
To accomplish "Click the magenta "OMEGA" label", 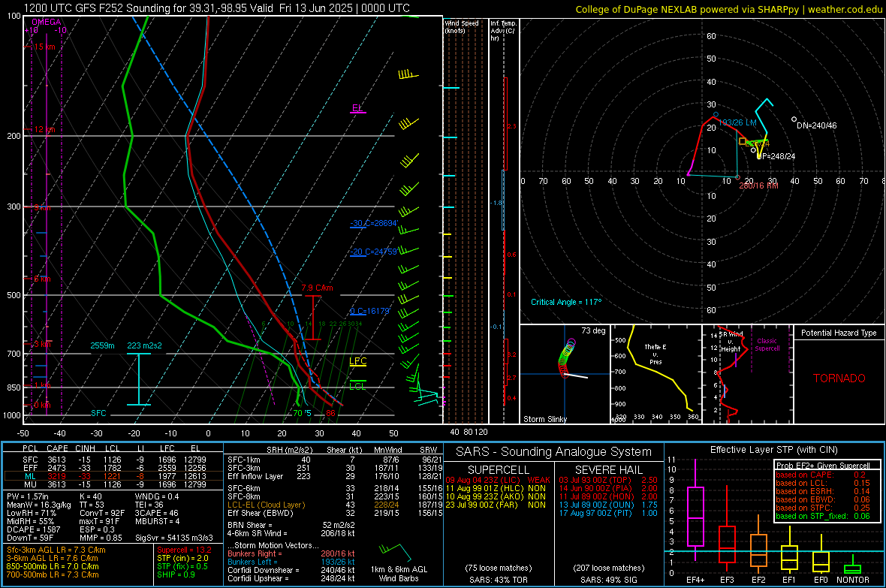I will click(x=47, y=22).
